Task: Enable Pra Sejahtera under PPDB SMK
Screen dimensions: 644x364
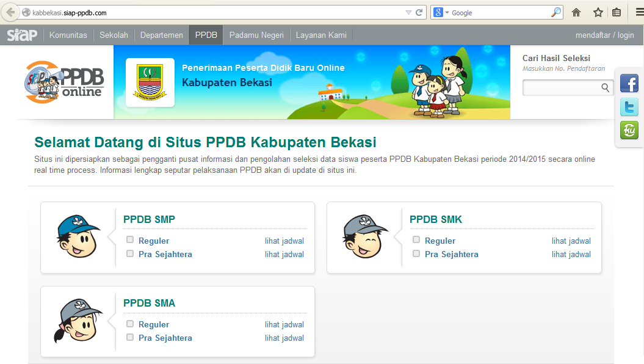Action: coord(416,254)
